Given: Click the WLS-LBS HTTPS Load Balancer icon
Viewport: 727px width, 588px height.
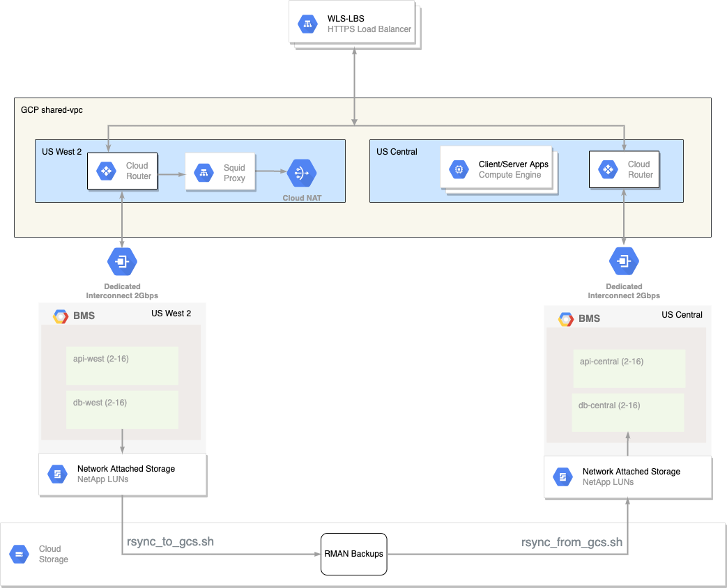Looking at the screenshot, I should [x=307, y=24].
